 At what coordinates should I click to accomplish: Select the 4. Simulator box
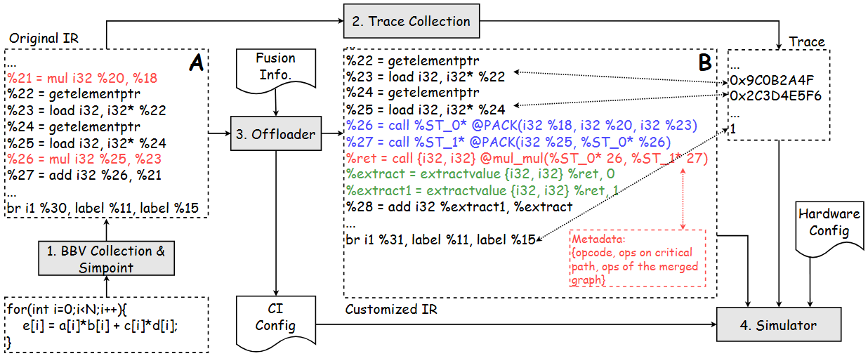tap(778, 325)
